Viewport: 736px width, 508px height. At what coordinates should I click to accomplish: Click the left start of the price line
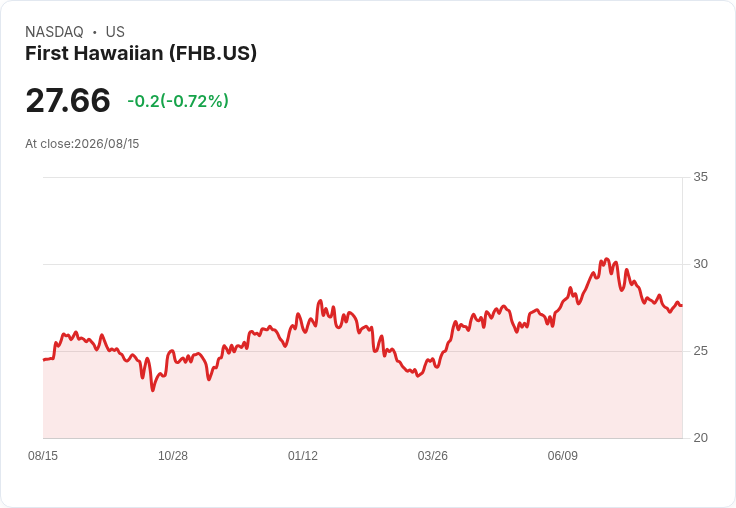click(x=44, y=360)
